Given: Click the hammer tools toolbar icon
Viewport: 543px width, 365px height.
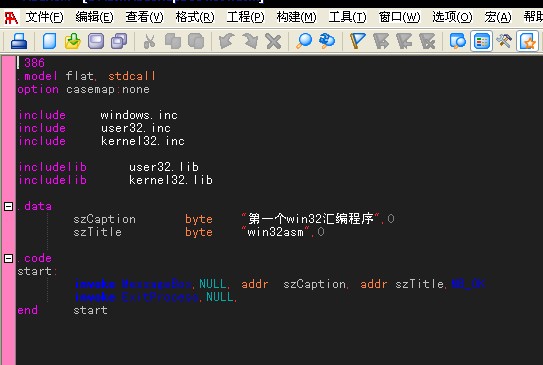Looking at the screenshot, I should 504,41.
